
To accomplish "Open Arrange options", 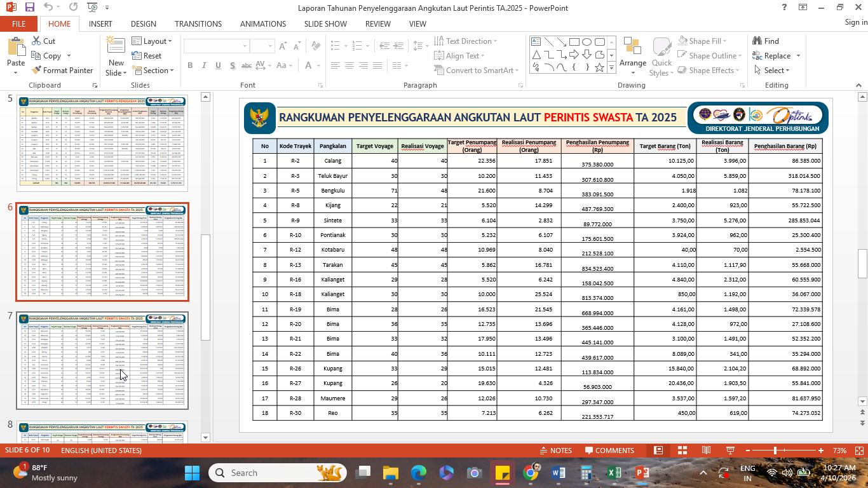I will 632,56.
